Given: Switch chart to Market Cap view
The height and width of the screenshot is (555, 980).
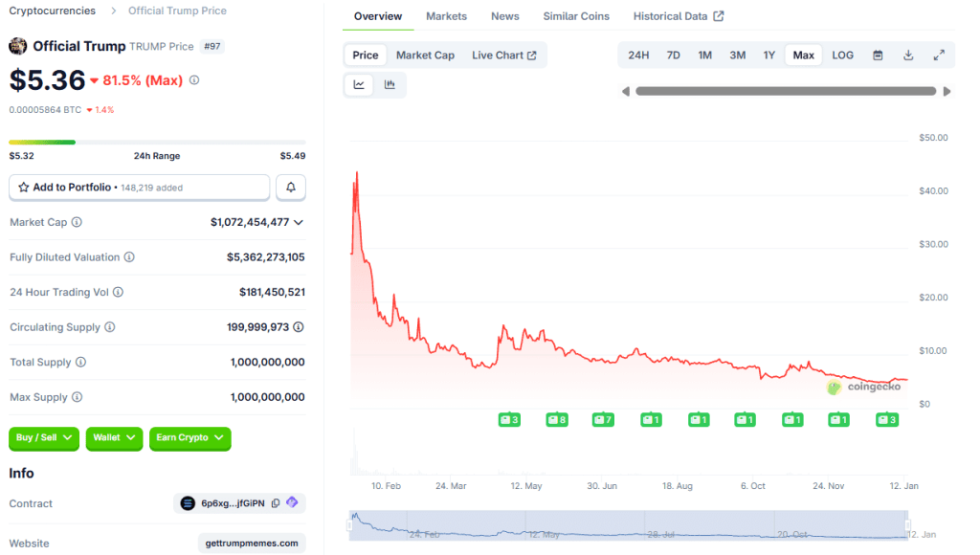Looking at the screenshot, I should click(425, 55).
